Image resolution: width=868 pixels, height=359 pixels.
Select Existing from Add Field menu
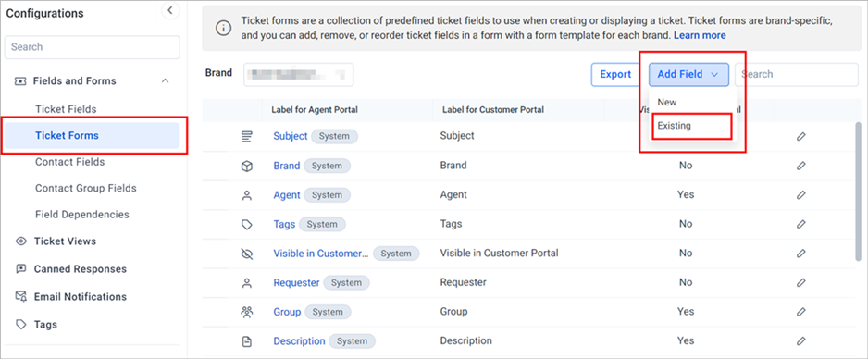[692, 126]
